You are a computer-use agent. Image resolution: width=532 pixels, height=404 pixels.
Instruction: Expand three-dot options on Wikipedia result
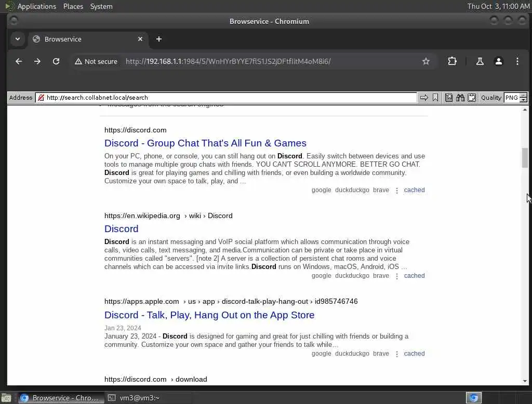pos(396,276)
